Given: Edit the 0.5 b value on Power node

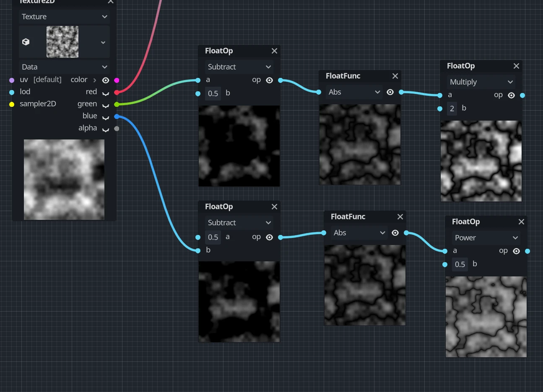Looking at the screenshot, I should pos(460,264).
